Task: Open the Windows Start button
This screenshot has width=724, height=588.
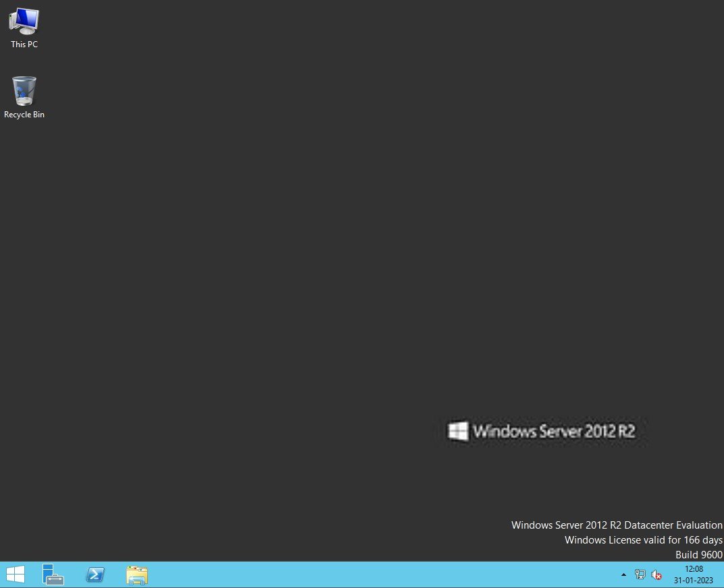Action: (x=16, y=575)
